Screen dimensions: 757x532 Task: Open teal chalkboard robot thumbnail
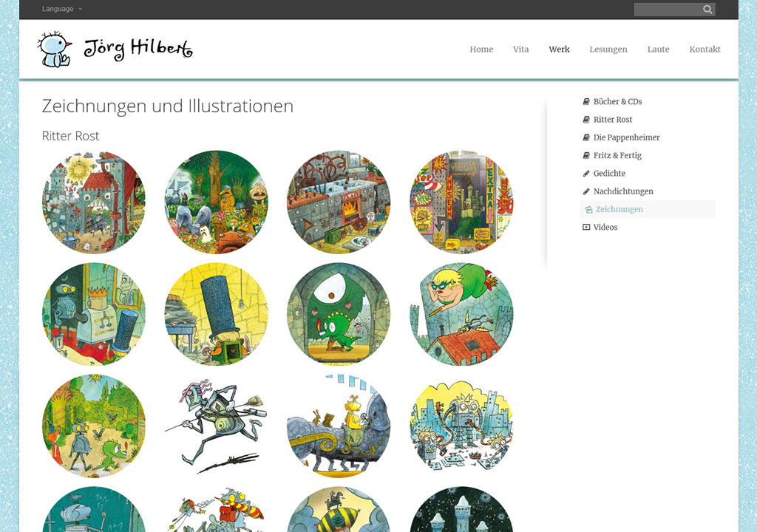(94, 509)
